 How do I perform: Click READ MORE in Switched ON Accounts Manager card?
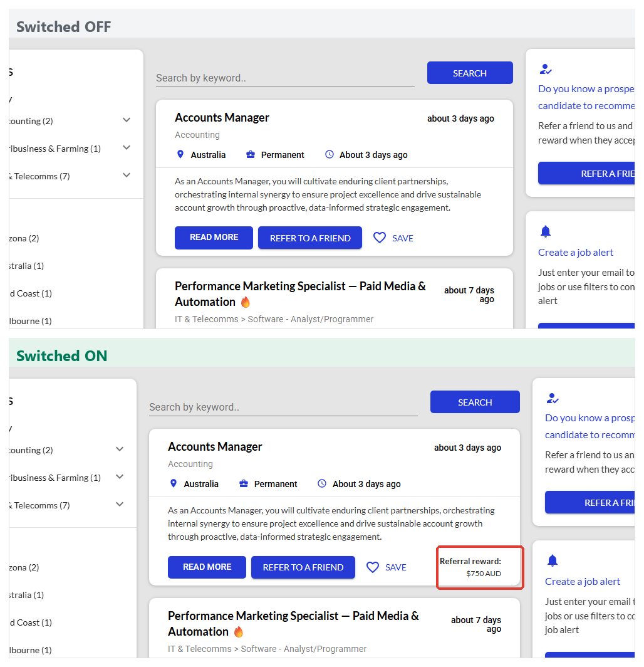[207, 567]
